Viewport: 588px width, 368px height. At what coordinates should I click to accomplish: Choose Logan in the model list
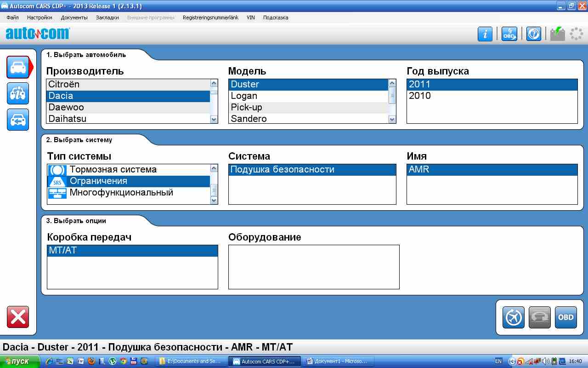point(308,96)
